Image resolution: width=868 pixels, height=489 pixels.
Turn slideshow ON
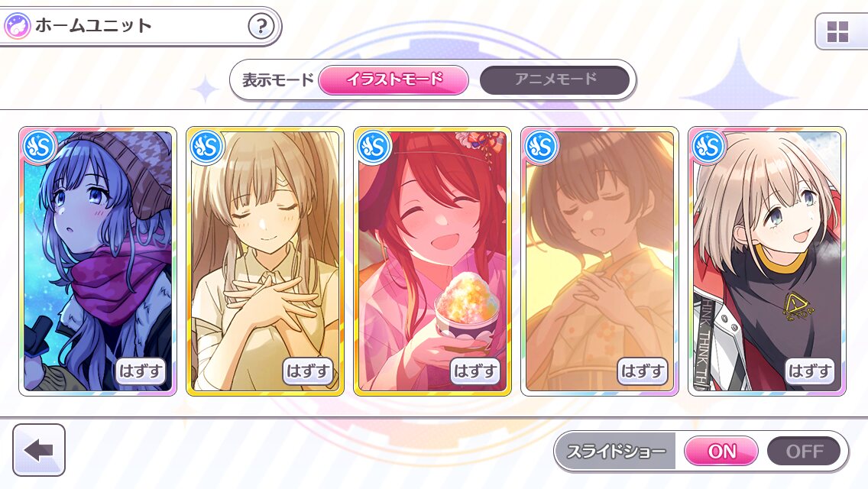721,451
